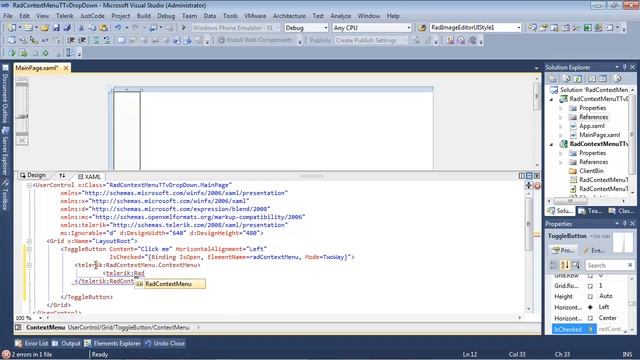Toggle the Horizont... Center property marker box
This screenshot has width=640, height=360.
[590, 318]
